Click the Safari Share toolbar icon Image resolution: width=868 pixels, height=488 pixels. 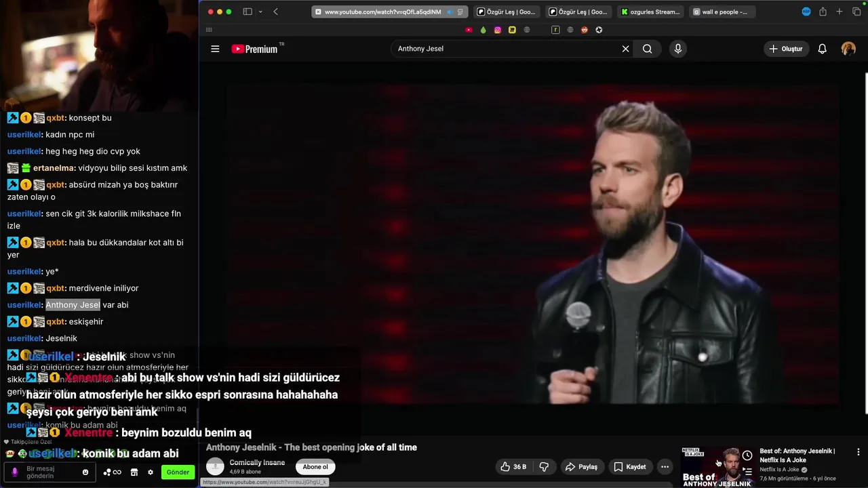tap(823, 12)
